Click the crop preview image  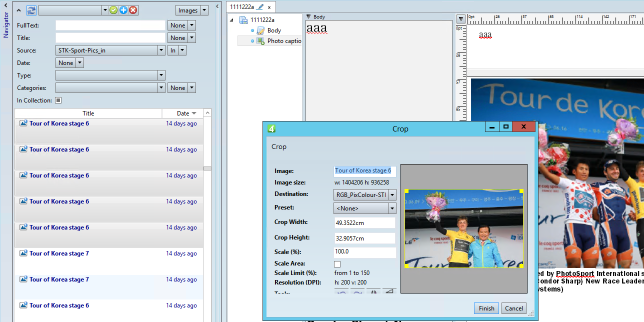(464, 228)
